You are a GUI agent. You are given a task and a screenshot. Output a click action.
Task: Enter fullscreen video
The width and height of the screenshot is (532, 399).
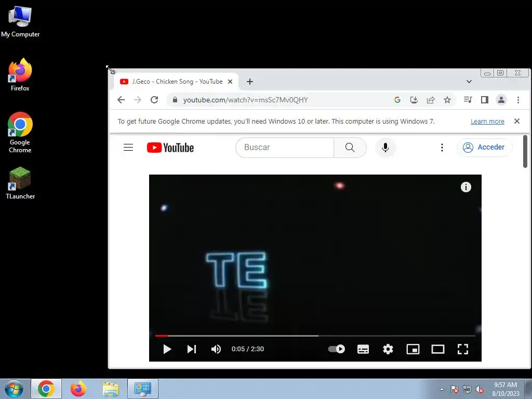click(463, 349)
